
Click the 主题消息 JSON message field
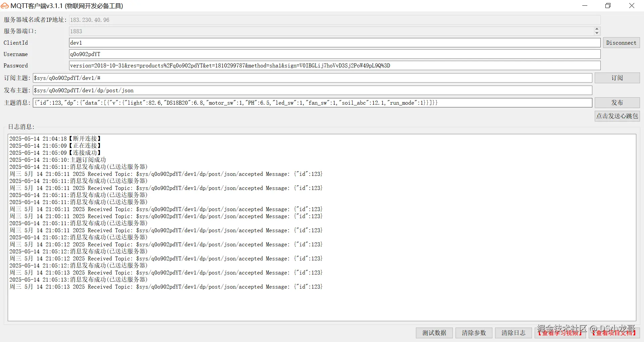click(x=312, y=103)
